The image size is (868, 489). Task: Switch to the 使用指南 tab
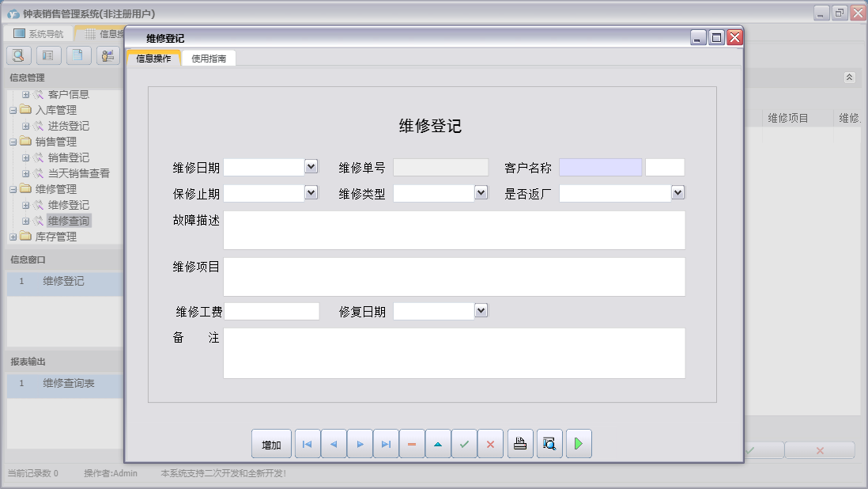[x=207, y=58]
